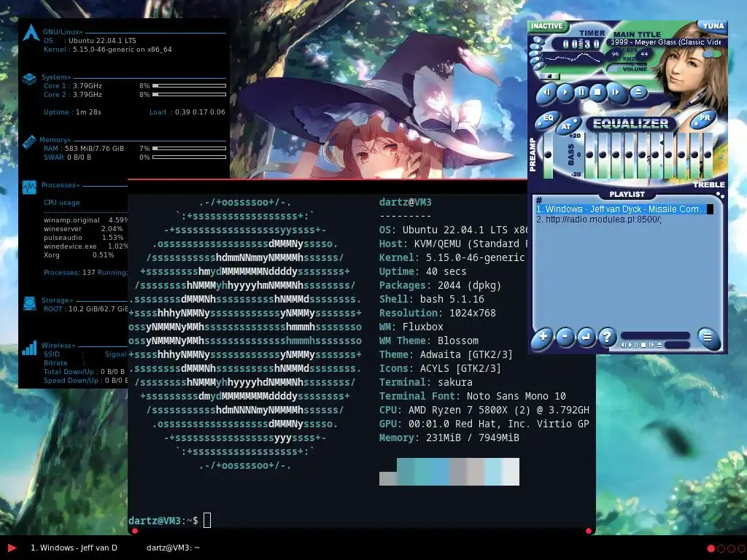Skip to the next track in Winamp
The image size is (747, 560).
616,92
